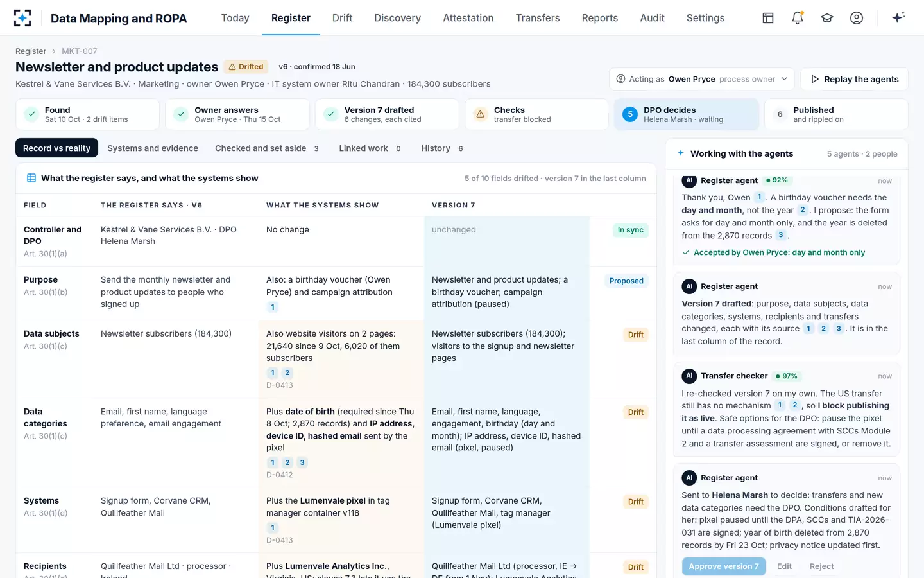Open the Reports tab
This screenshot has height=578, width=924.
coord(600,18)
